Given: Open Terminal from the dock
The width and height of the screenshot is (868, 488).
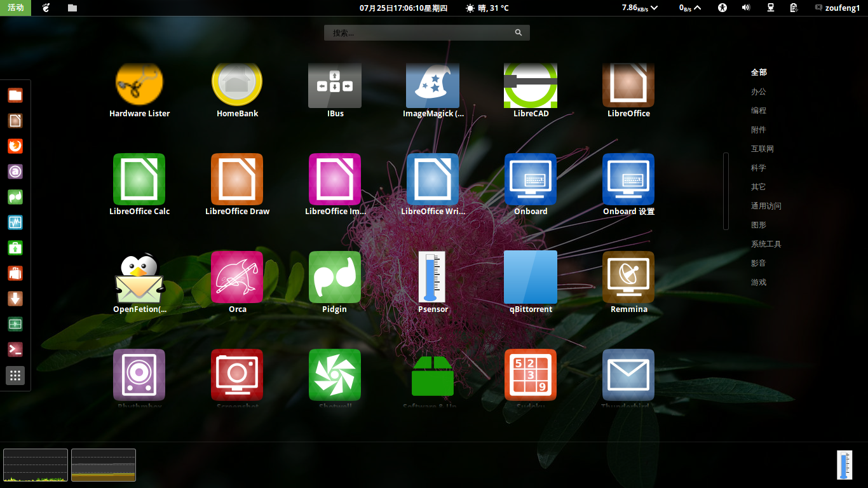Looking at the screenshot, I should pyautogui.click(x=15, y=349).
